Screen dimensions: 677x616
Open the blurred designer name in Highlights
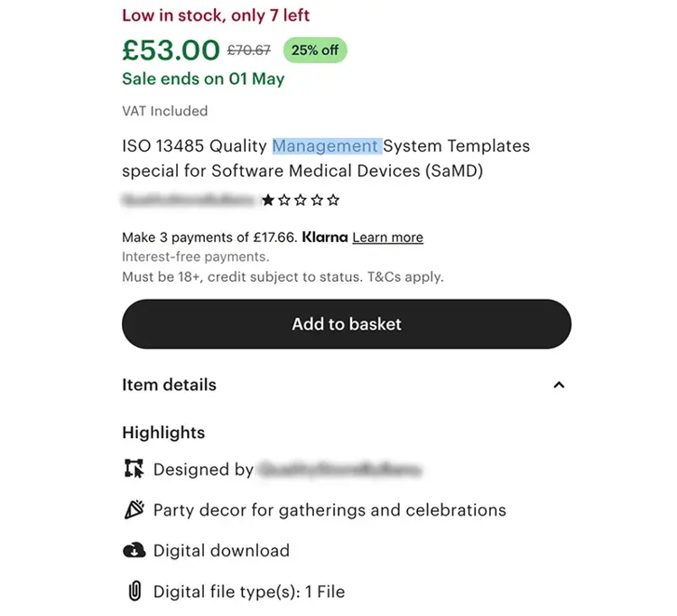coord(339,470)
